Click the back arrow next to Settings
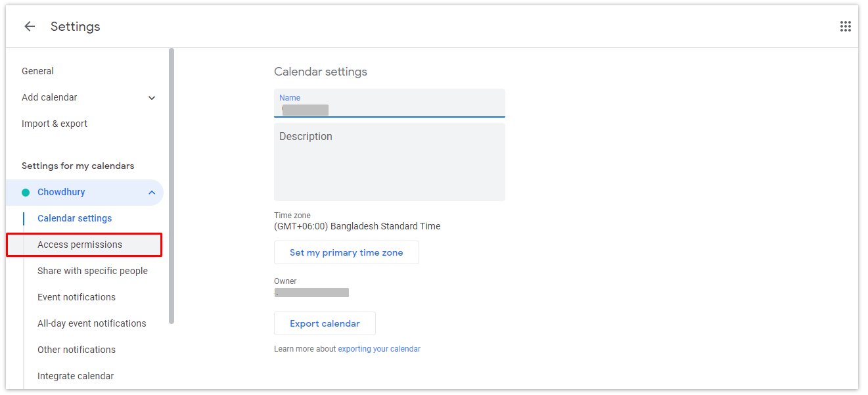 coord(30,26)
